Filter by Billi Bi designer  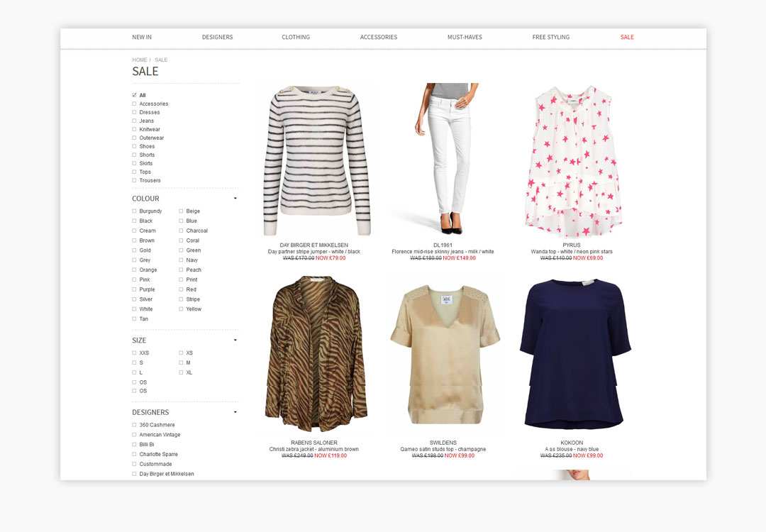(x=134, y=445)
